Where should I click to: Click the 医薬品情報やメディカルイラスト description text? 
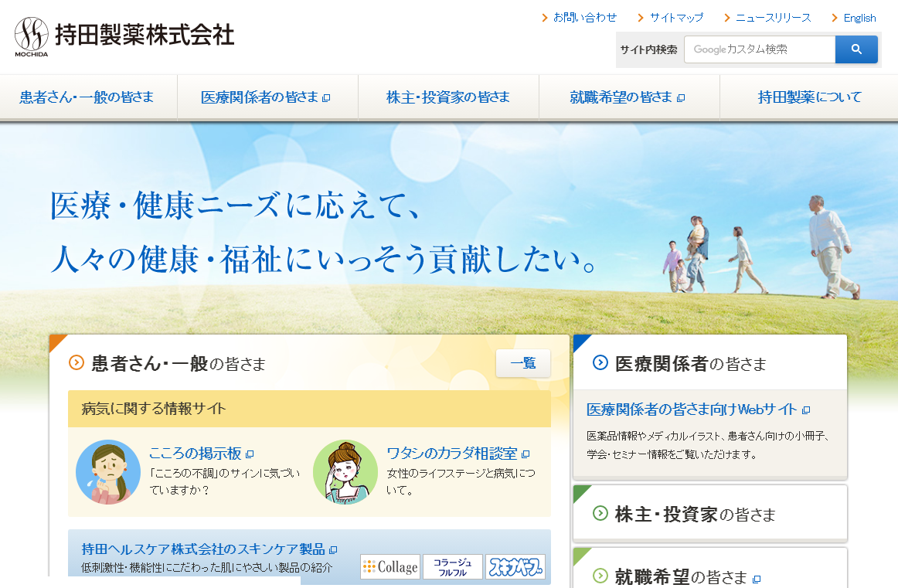[x=709, y=445]
